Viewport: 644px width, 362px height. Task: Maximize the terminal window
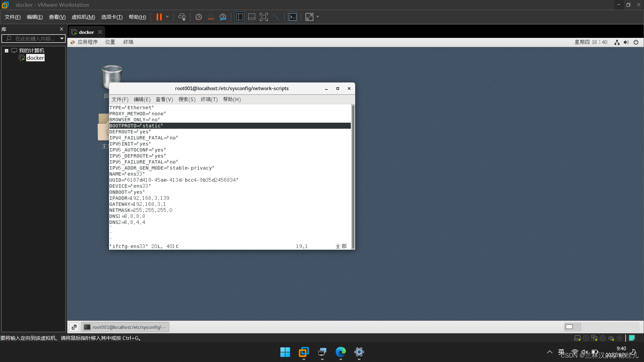coord(337,89)
